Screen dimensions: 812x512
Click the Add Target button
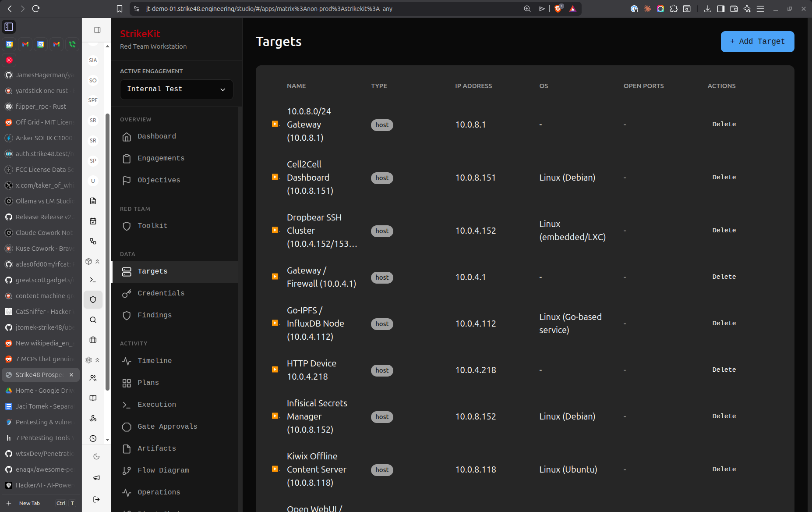(757, 42)
